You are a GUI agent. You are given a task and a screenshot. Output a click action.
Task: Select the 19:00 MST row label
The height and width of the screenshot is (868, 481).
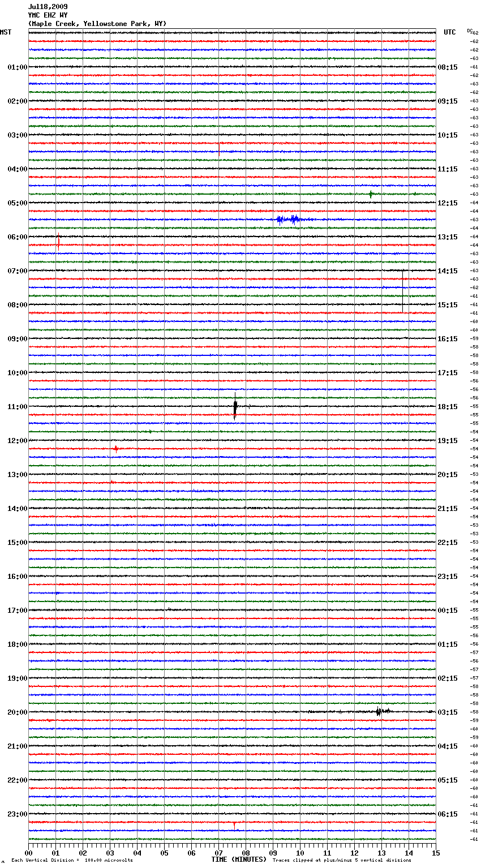point(18,678)
